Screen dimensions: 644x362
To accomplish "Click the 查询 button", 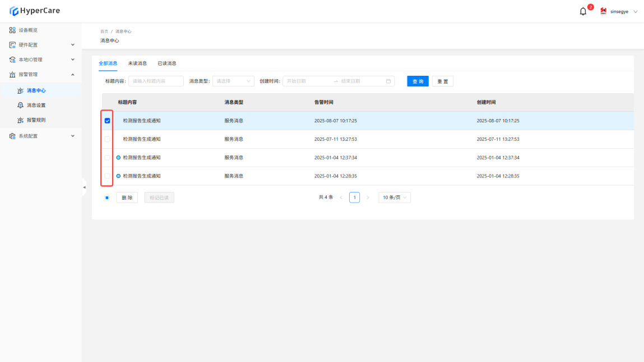I will [418, 81].
